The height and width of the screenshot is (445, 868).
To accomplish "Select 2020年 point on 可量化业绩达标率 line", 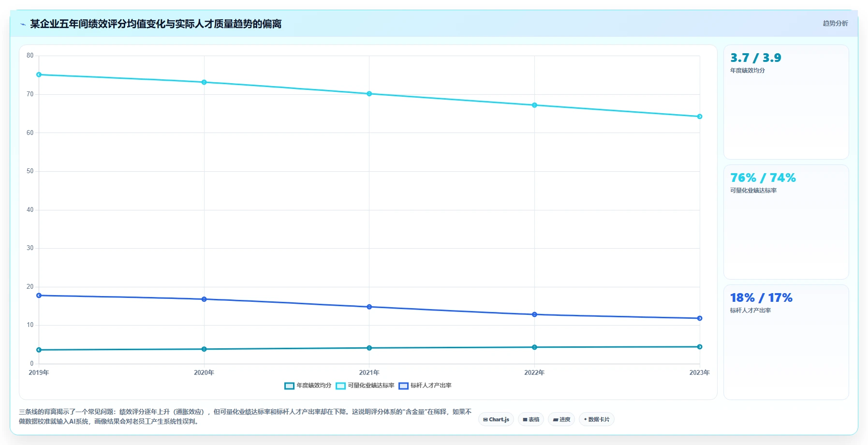I will [x=204, y=82].
